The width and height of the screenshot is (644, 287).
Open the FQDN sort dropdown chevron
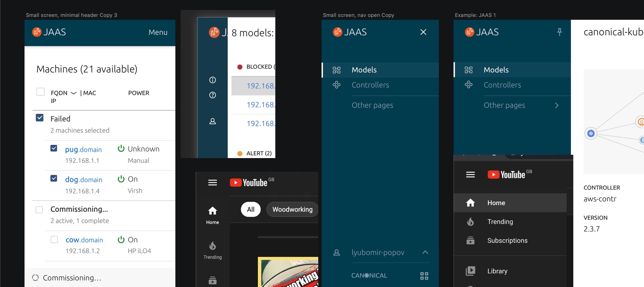point(74,93)
